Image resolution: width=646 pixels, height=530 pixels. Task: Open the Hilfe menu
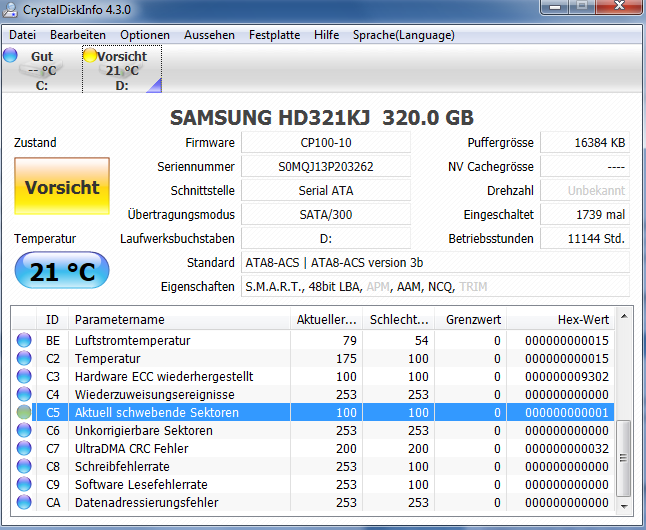pos(326,35)
